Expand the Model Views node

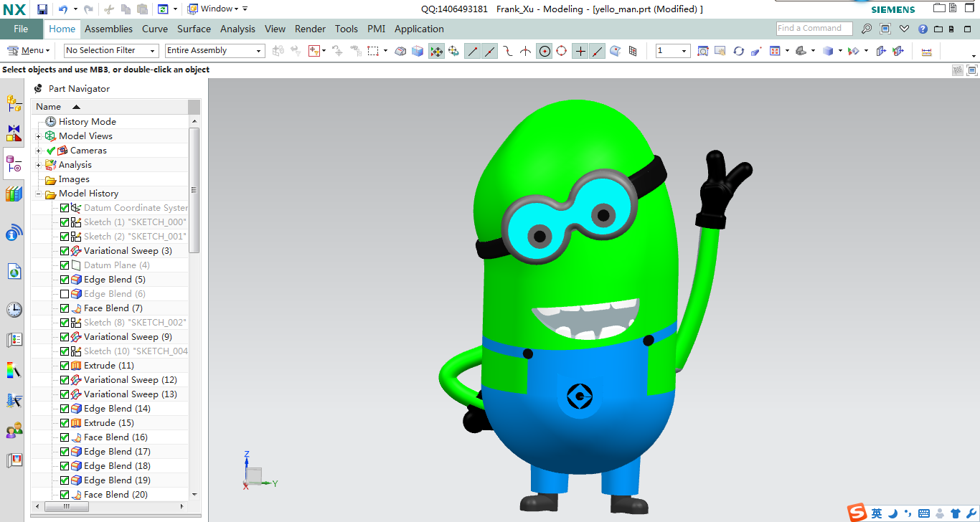tap(39, 136)
